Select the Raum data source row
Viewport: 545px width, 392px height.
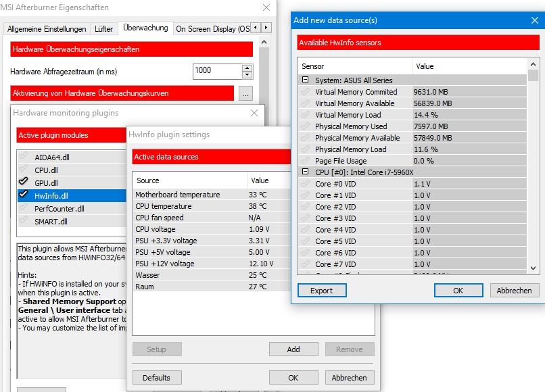pos(212,287)
